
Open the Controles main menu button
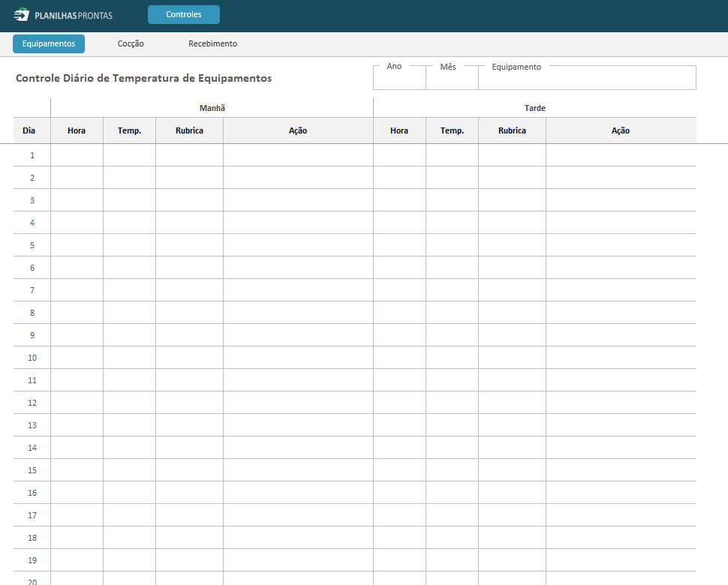[184, 15]
